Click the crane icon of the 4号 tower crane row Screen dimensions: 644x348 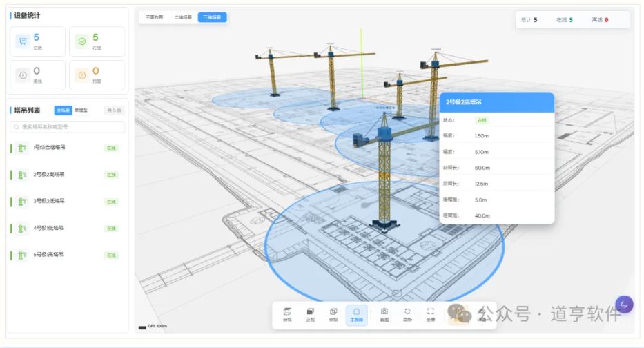point(22,229)
